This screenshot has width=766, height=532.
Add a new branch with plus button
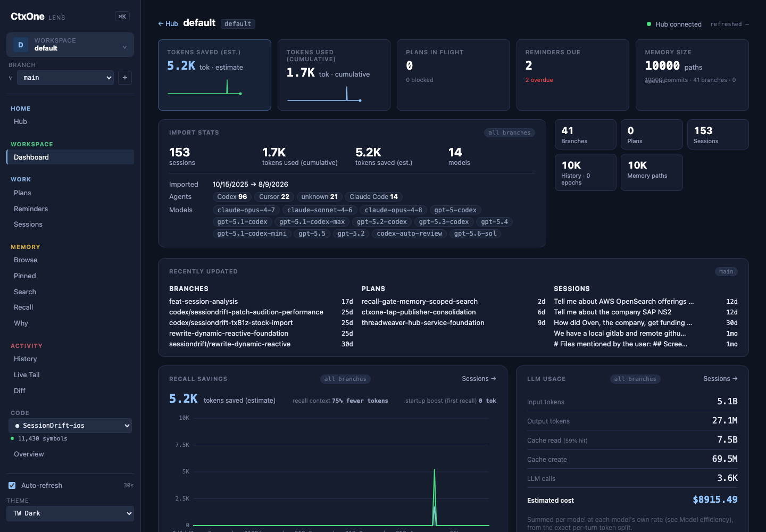tap(125, 78)
